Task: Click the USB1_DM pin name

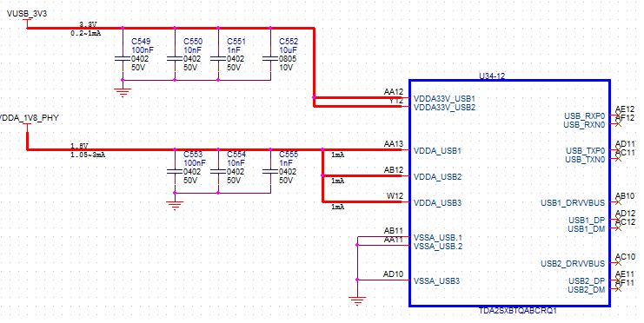Action: [x=587, y=229]
